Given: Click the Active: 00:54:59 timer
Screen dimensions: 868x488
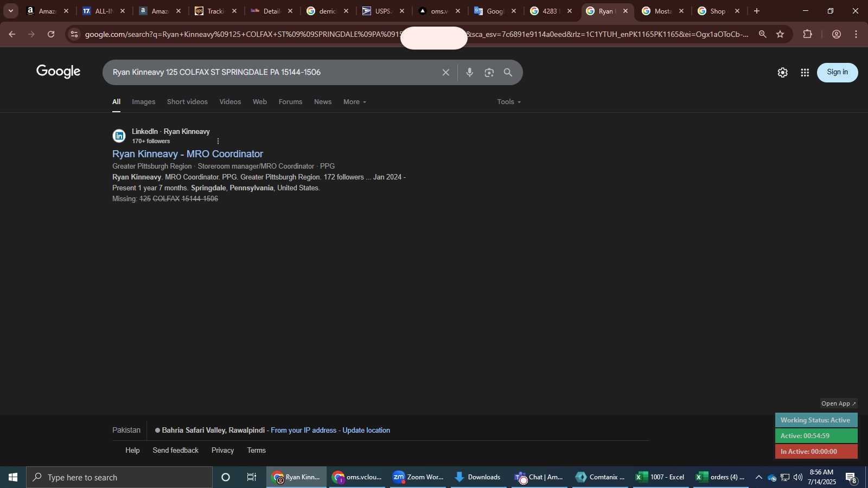Looking at the screenshot, I should pos(816,436).
